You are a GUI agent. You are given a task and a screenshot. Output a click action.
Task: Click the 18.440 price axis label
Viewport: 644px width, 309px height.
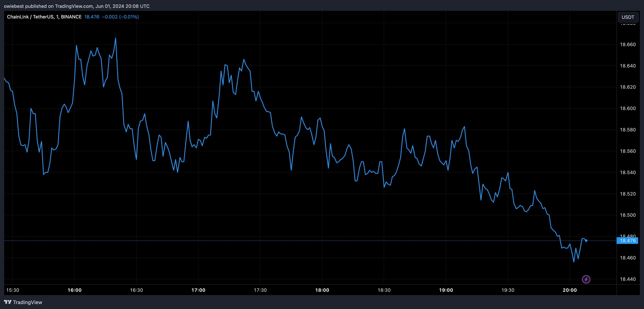tap(628, 279)
